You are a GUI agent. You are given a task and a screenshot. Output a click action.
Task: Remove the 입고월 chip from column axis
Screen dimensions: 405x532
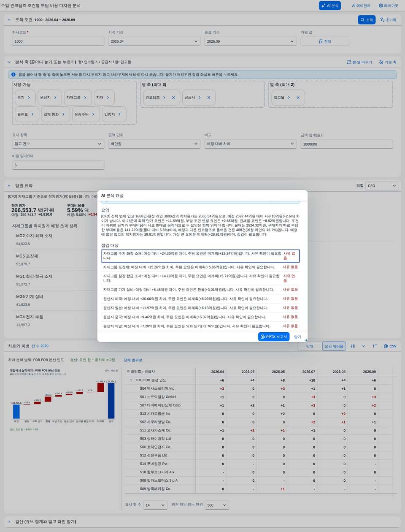pos(298,98)
